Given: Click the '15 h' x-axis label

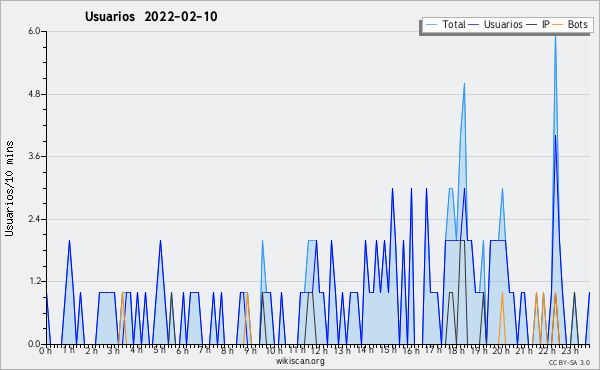Looking at the screenshot, I should (388, 350).
